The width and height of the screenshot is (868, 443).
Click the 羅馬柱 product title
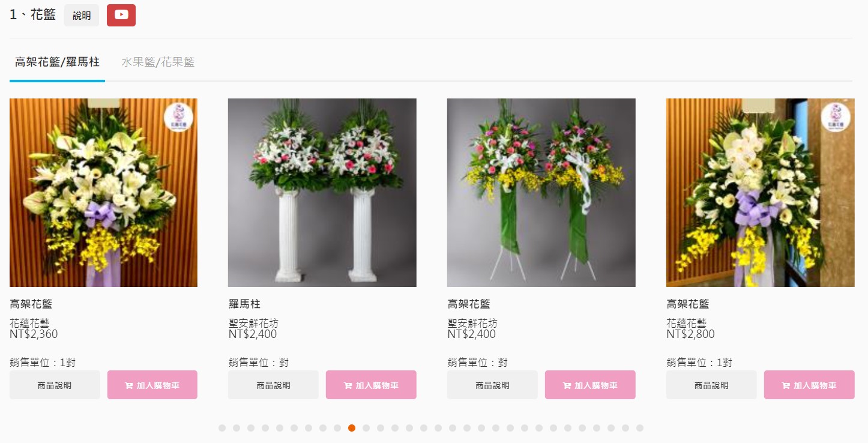click(244, 304)
